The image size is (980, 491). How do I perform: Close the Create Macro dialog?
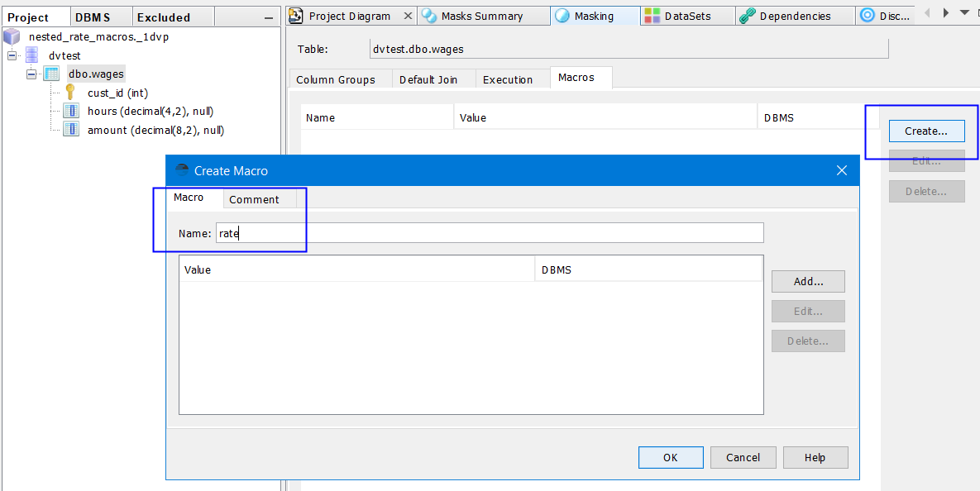842,170
